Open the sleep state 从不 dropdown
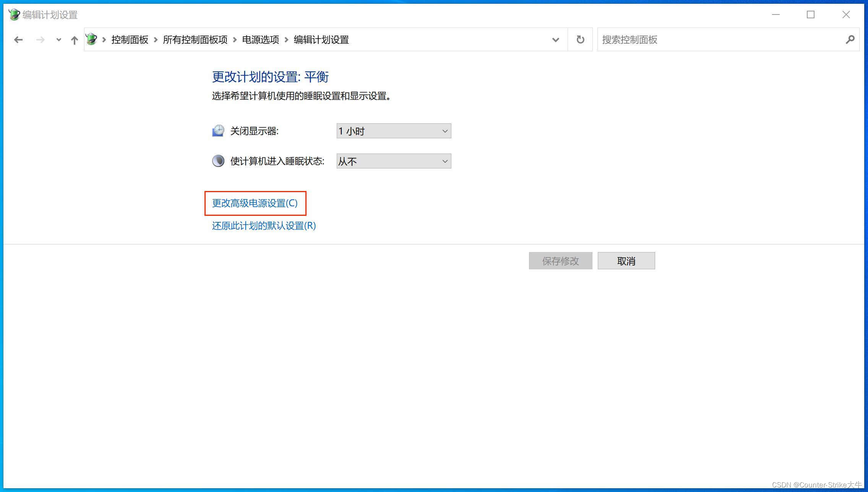 click(x=394, y=161)
